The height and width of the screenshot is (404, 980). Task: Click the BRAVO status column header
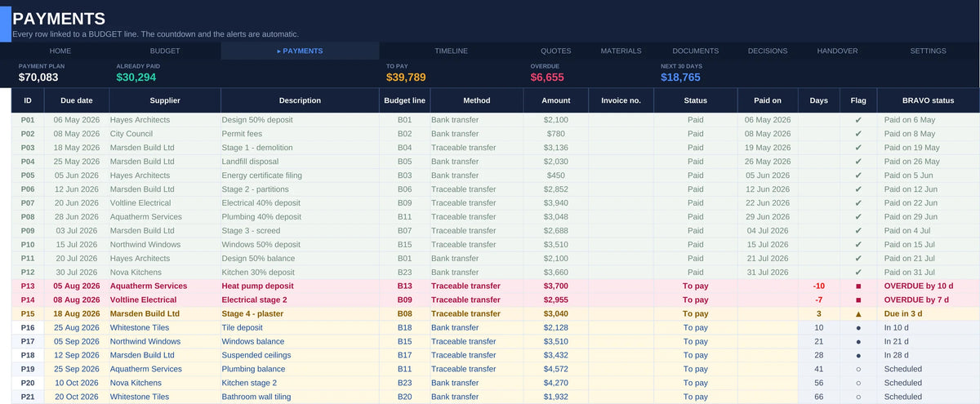point(928,100)
